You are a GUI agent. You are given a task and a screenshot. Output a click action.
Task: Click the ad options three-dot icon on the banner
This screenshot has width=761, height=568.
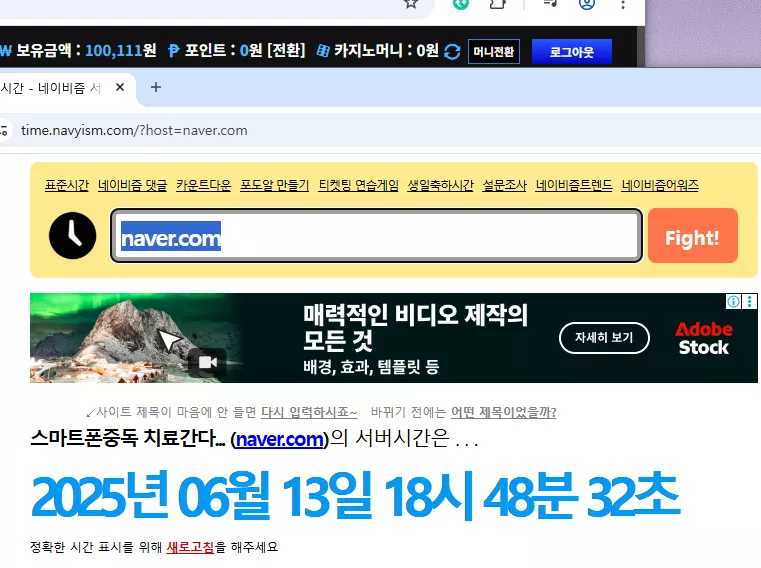coord(749,301)
